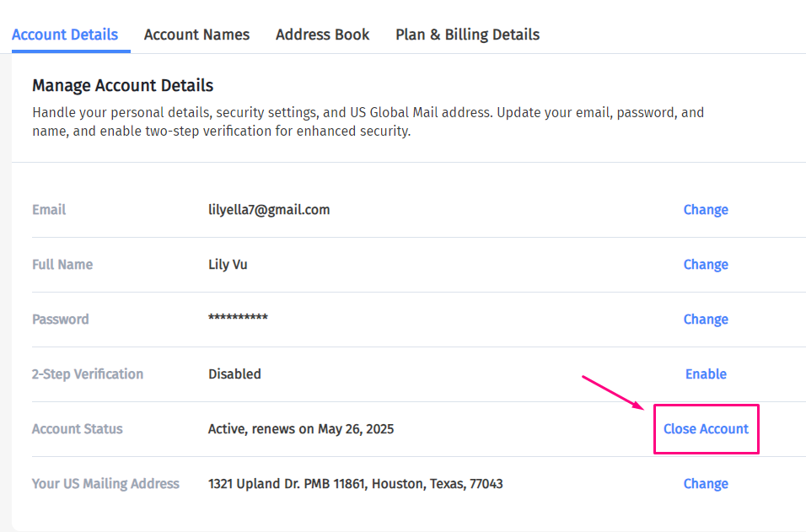Click the Disabled verification status text
The height and width of the screenshot is (532, 806).
pyautogui.click(x=234, y=374)
